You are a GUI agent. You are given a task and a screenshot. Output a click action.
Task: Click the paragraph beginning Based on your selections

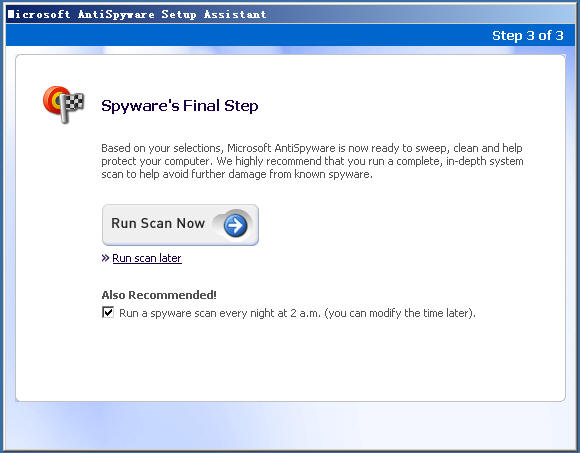tap(312, 161)
